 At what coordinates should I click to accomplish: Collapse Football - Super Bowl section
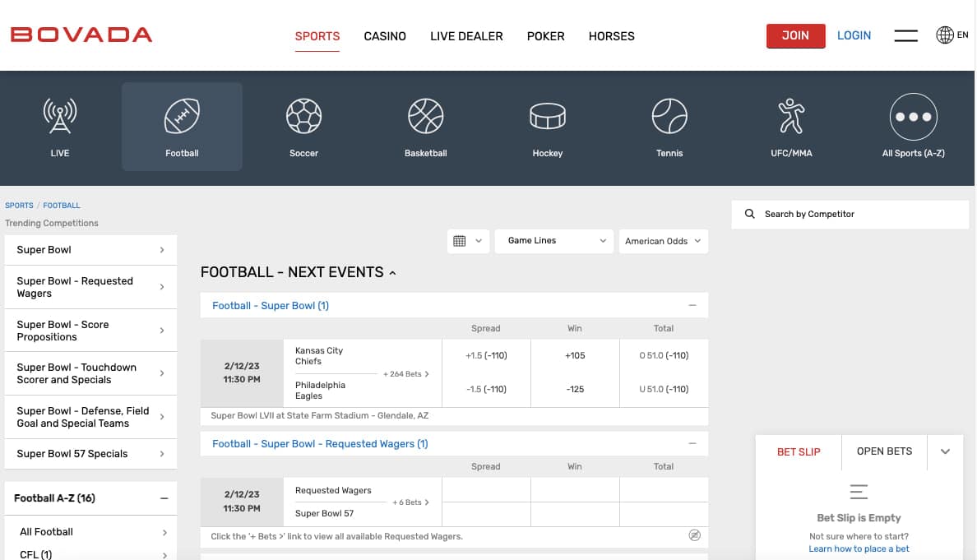pos(692,305)
